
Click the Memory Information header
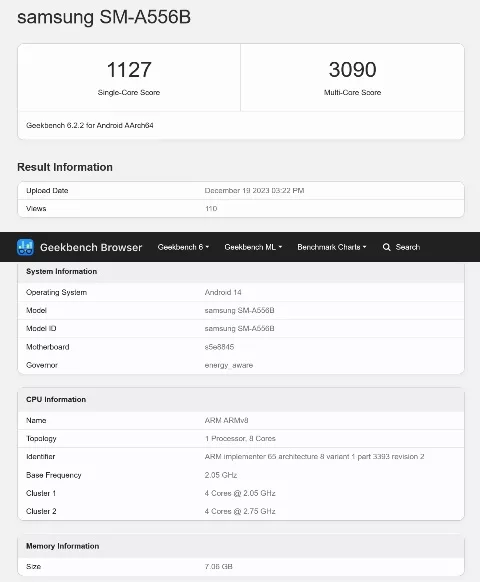pos(62,546)
